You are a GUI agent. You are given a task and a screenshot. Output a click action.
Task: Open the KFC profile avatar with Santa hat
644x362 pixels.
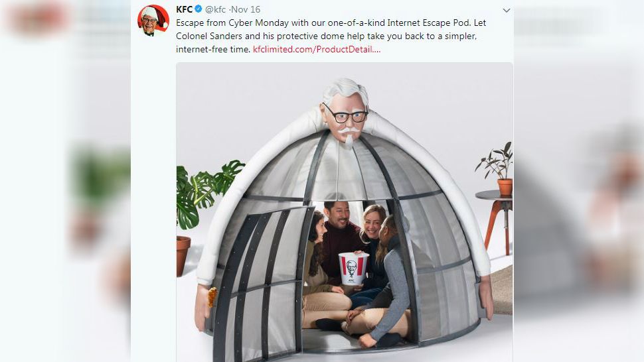point(153,21)
